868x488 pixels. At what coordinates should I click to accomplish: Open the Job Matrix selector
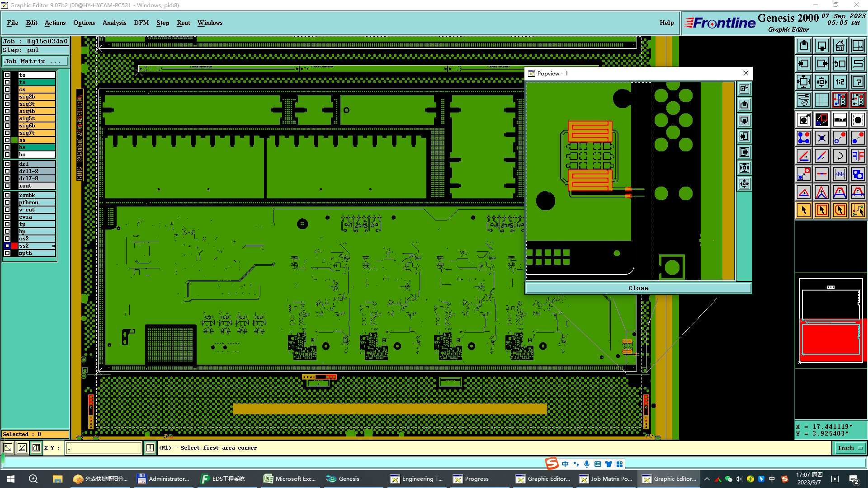(36, 61)
